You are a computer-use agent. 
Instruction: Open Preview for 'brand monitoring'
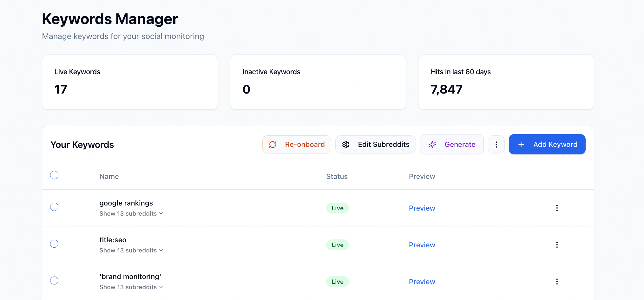[x=422, y=282]
